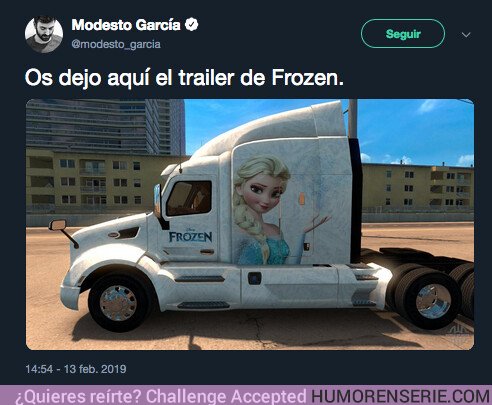Click the side mirror on truck hood

(58, 225)
